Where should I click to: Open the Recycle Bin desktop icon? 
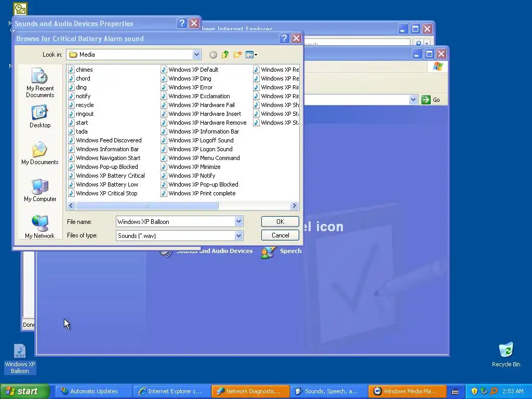coord(506,354)
